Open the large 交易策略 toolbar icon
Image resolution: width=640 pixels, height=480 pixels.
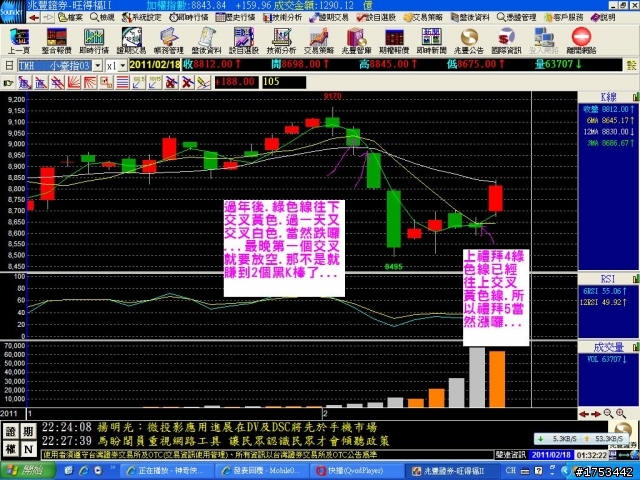[319, 41]
